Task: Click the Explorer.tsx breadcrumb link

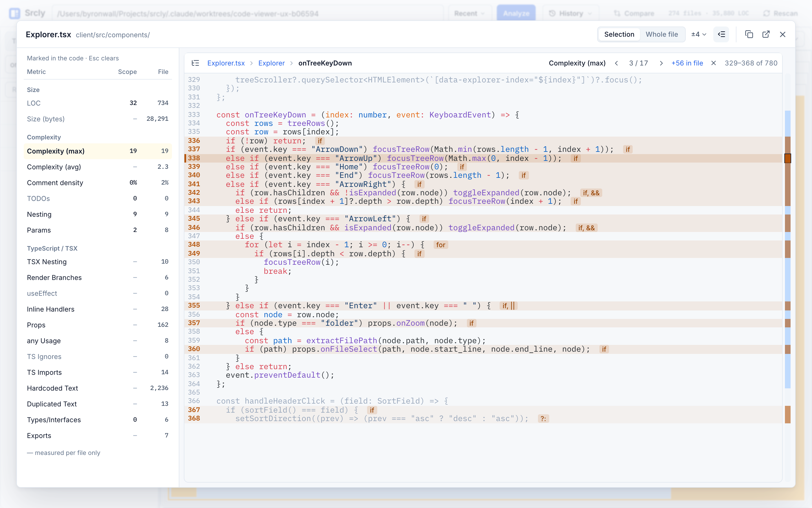Action: click(226, 63)
